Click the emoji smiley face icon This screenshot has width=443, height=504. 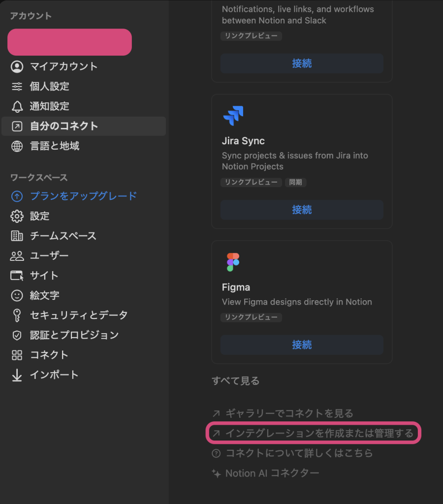(17, 295)
